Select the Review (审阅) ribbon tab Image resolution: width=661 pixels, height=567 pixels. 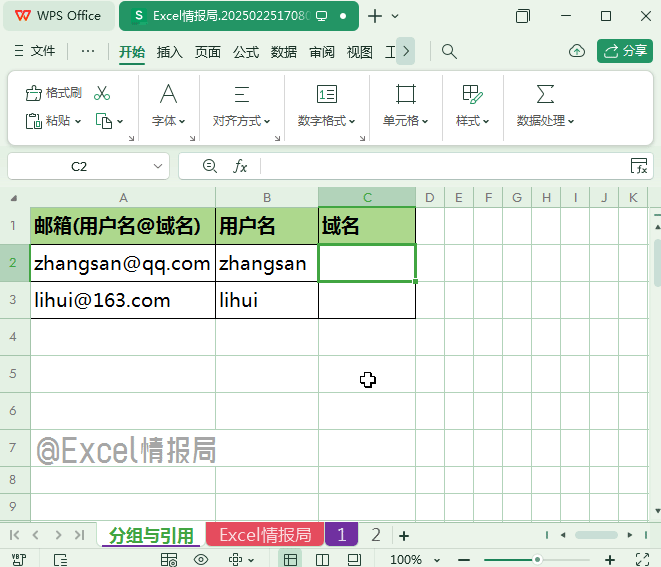(x=322, y=52)
